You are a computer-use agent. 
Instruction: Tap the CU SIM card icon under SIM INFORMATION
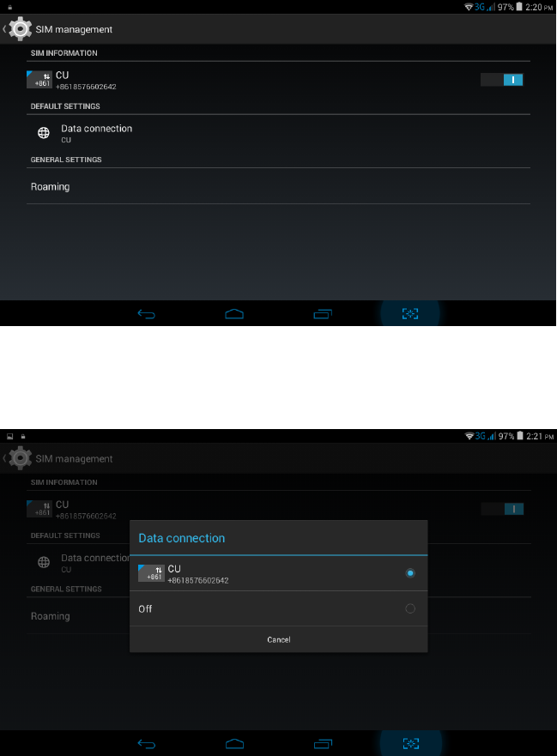pyautogui.click(x=39, y=80)
